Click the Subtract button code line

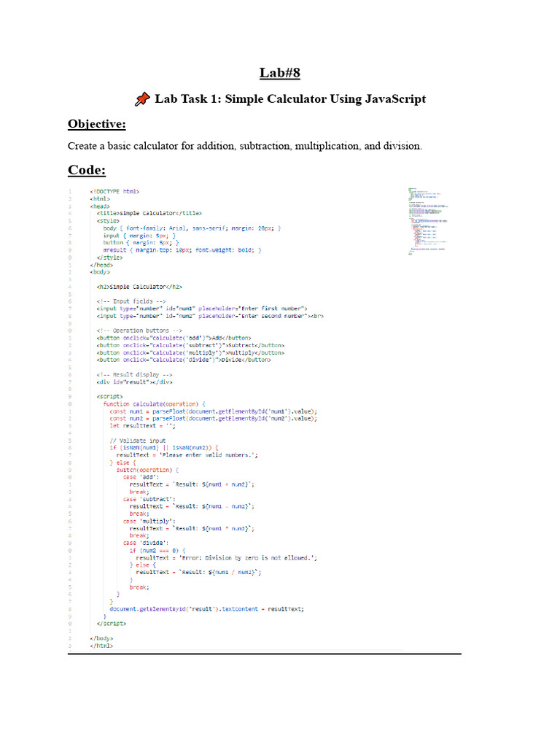pos(190,345)
